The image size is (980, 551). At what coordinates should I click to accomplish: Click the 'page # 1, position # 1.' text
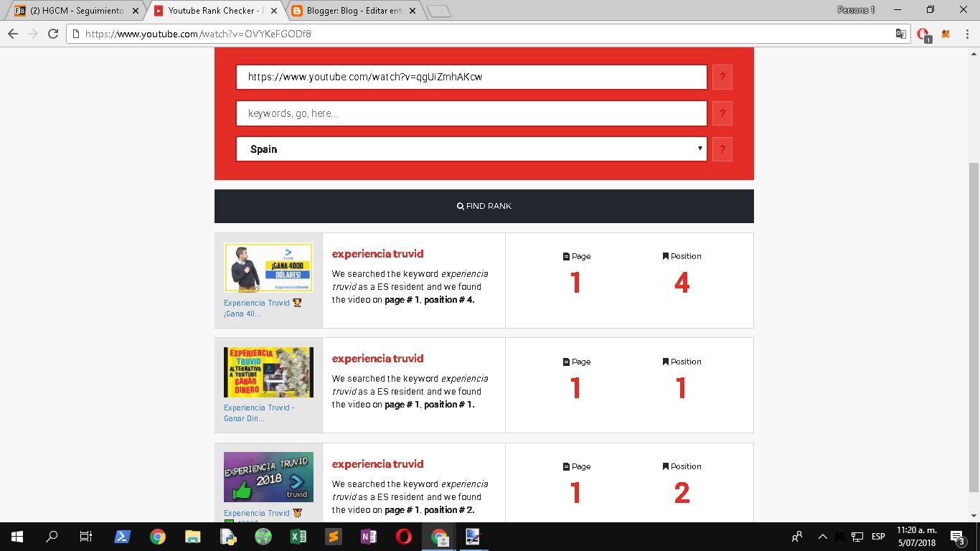pyautogui.click(x=430, y=405)
